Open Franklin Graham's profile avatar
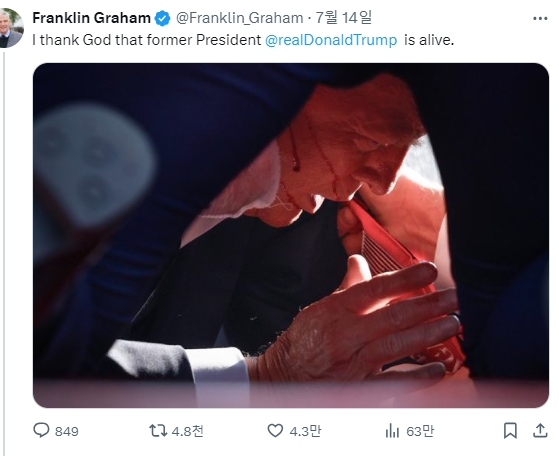Viewport: 559px width, 456px height. click(10, 28)
